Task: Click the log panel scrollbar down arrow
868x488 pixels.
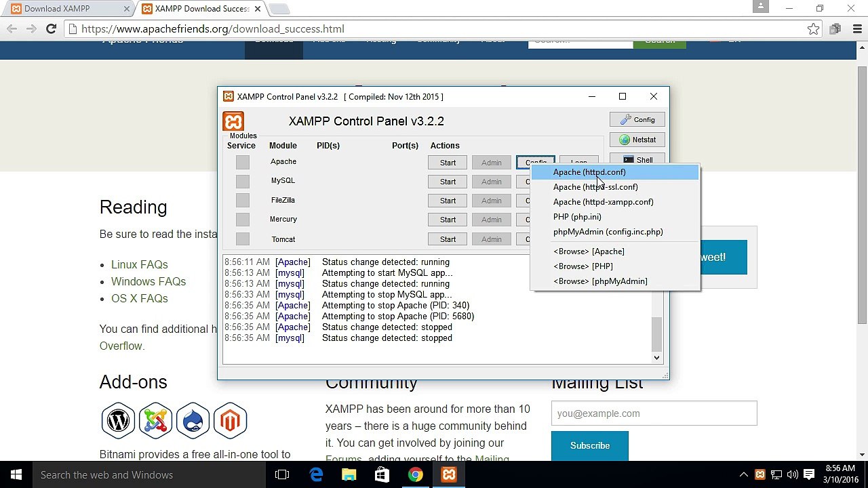Action: click(656, 357)
